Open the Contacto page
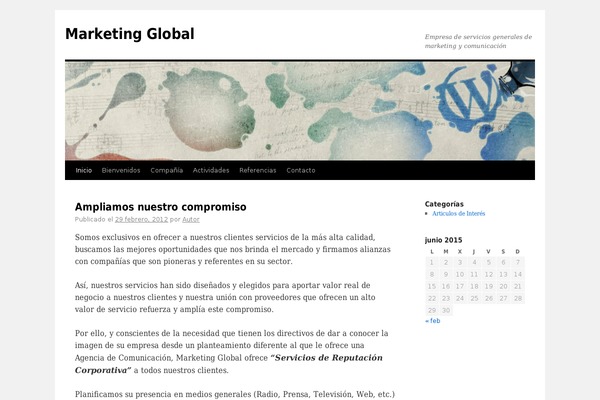This screenshot has width=600, height=400. tap(301, 170)
